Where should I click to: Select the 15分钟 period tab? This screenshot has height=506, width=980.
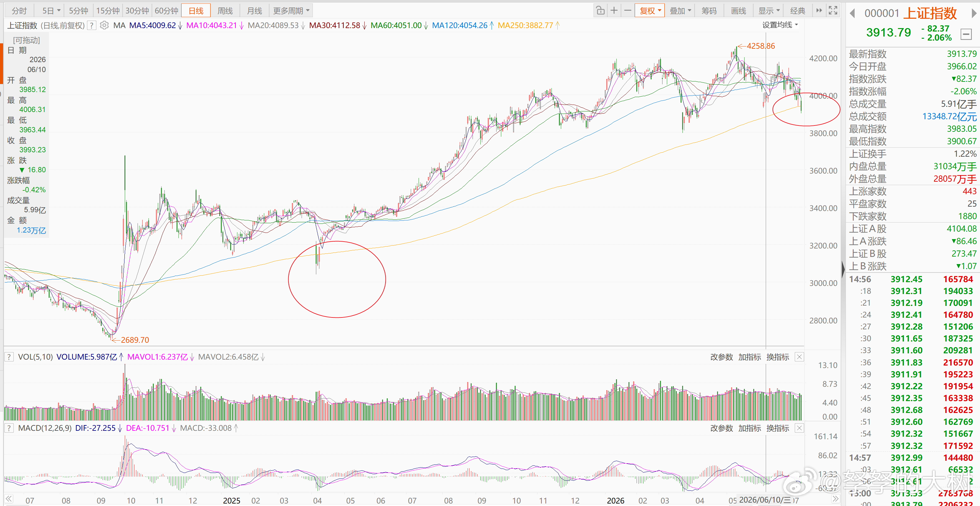108,11
